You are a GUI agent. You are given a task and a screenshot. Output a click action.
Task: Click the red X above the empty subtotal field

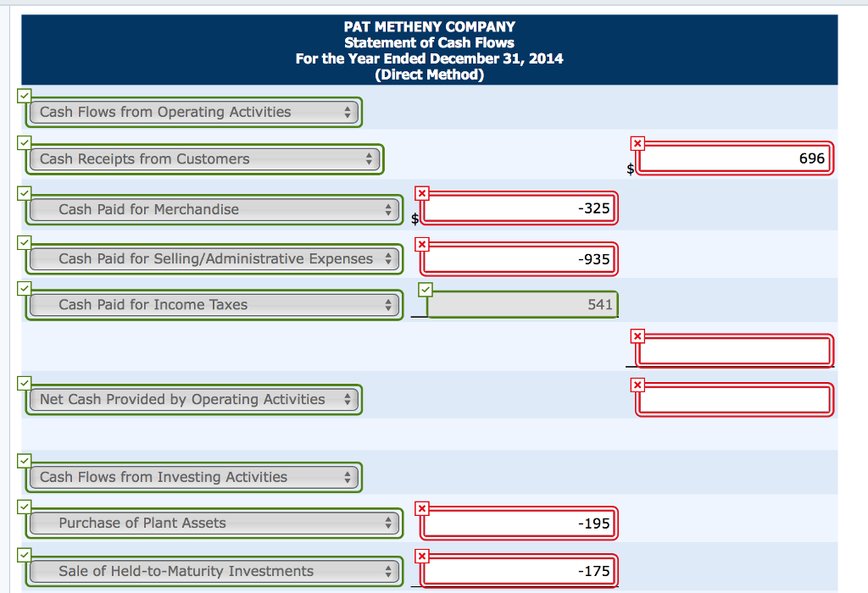click(637, 336)
